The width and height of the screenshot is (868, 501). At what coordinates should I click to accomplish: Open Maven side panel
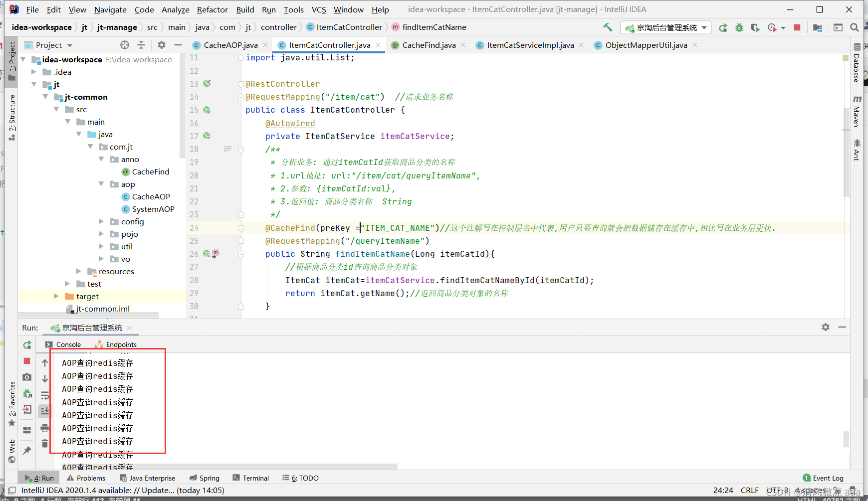pos(857,111)
